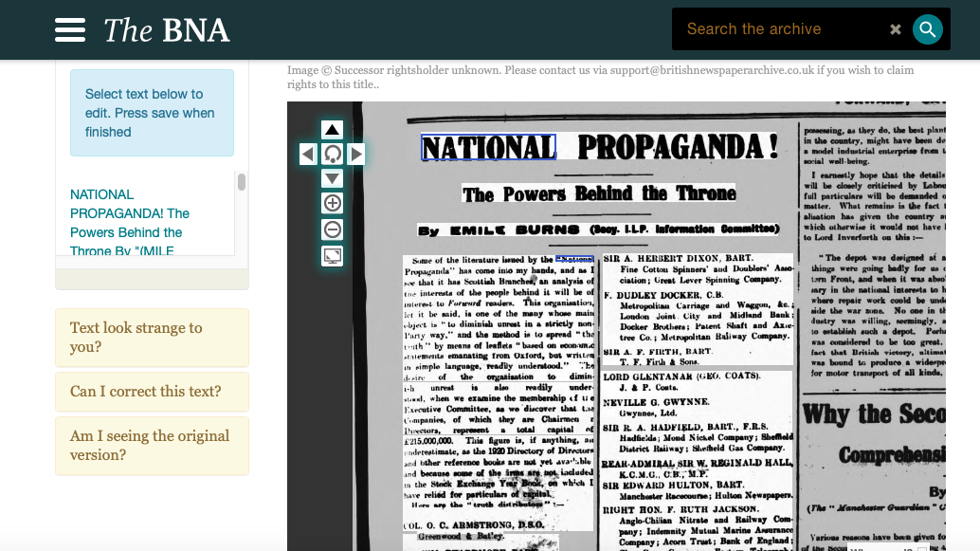Click 'RIGHT HON. F. RUTH JACKSON.' entry

click(x=681, y=509)
